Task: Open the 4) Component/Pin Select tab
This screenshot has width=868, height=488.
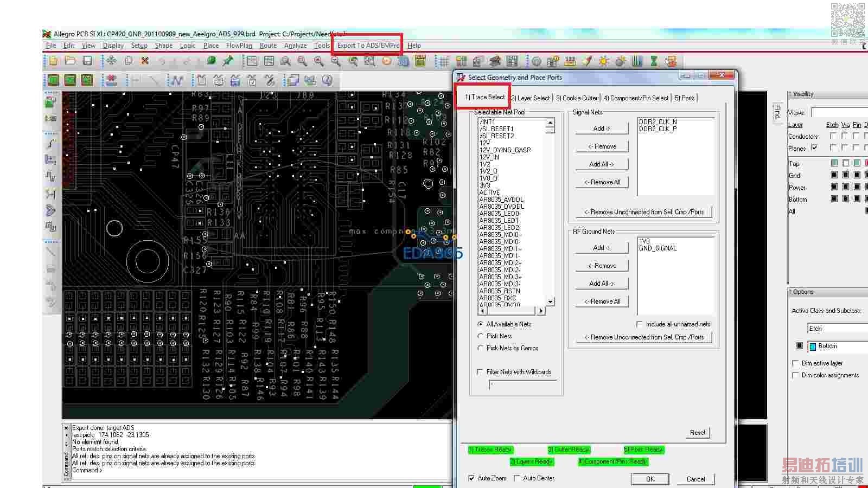Action: [636, 98]
